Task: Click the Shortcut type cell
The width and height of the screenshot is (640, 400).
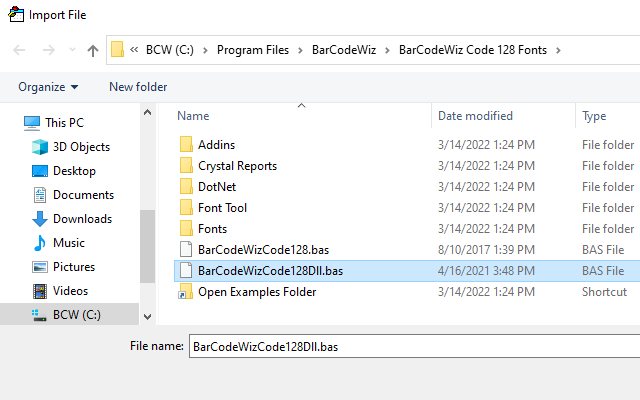Action: pyautogui.click(x=604, y=292)
